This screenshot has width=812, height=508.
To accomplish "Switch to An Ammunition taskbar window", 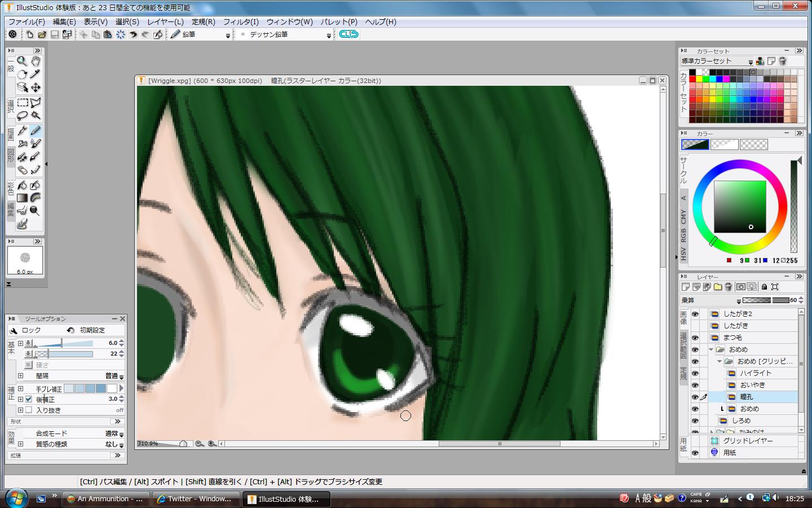I will (x=105, y=499).
